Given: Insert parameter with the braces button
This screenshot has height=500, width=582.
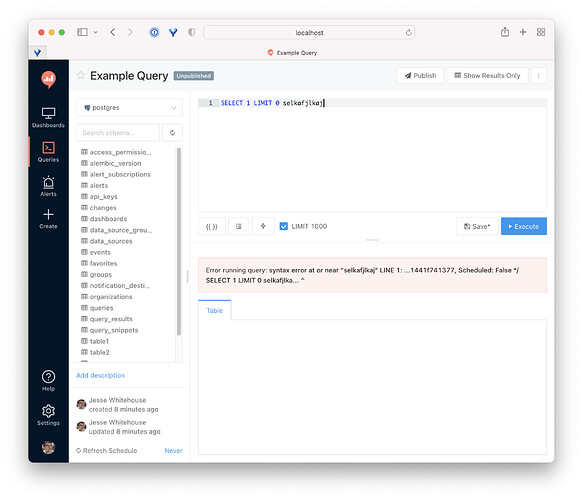Looking at the screenshot, I should (x=212, y=226).
